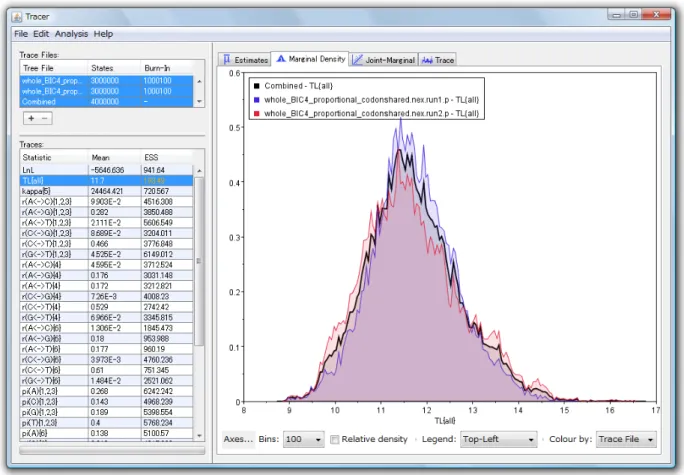The height and width of the screenshot is (475, 684).
Task: Click the blue run1.p legend swatch
Action: (x=257, y=100)
